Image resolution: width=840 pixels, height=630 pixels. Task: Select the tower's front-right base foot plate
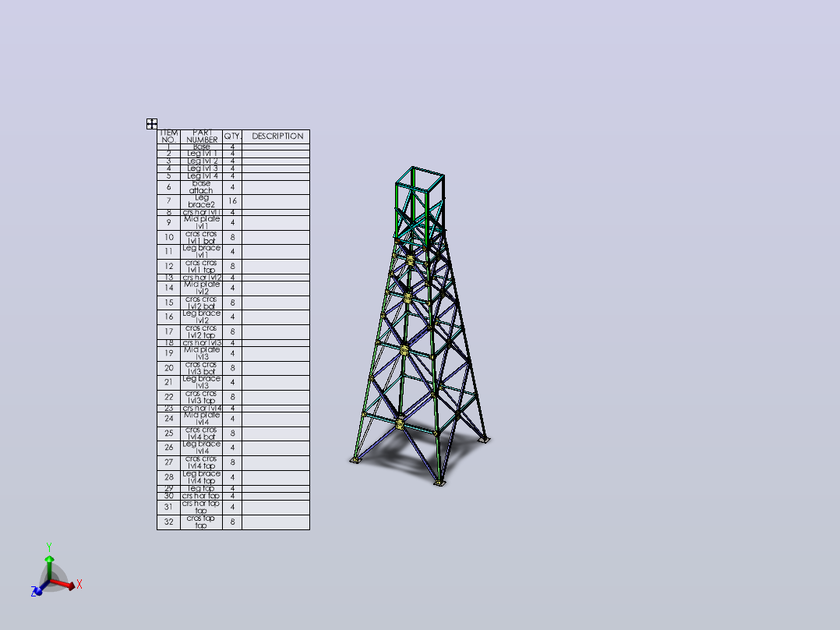tap(439, 483)
